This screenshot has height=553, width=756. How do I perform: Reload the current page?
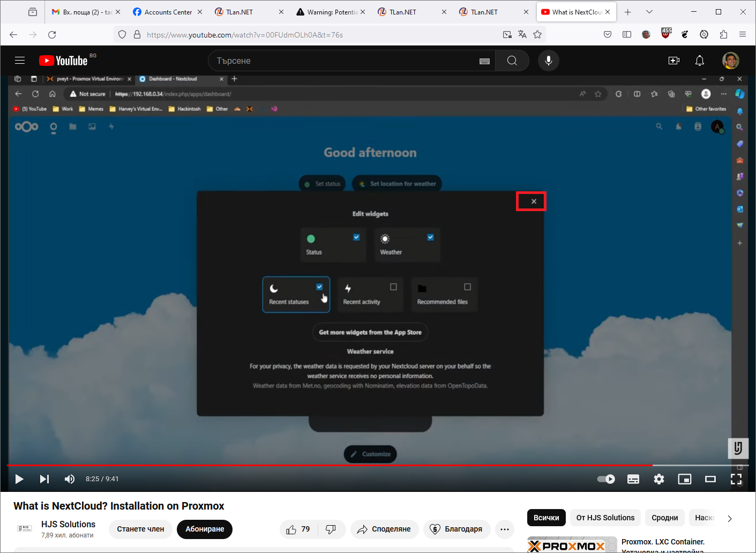52,34
